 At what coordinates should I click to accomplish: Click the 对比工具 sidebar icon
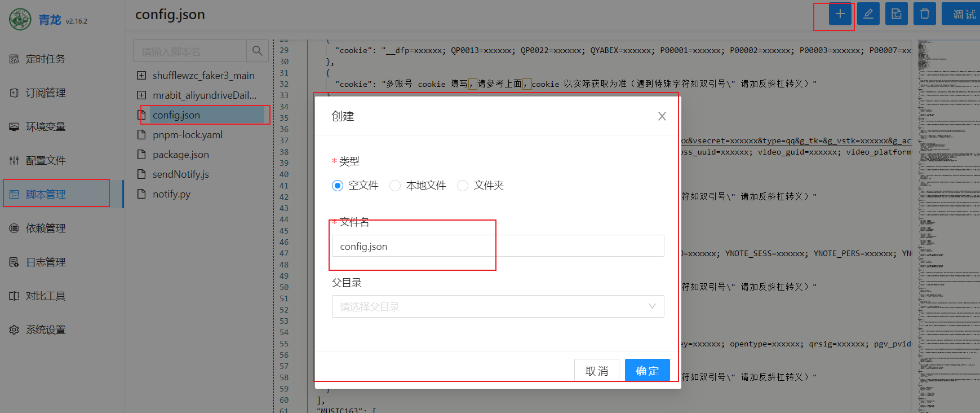pyautogui.click(x=14, y=296)
